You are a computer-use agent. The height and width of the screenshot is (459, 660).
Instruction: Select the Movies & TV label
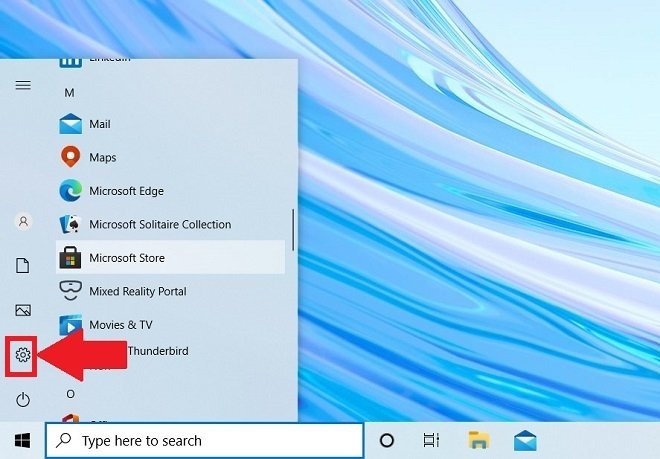121,325
